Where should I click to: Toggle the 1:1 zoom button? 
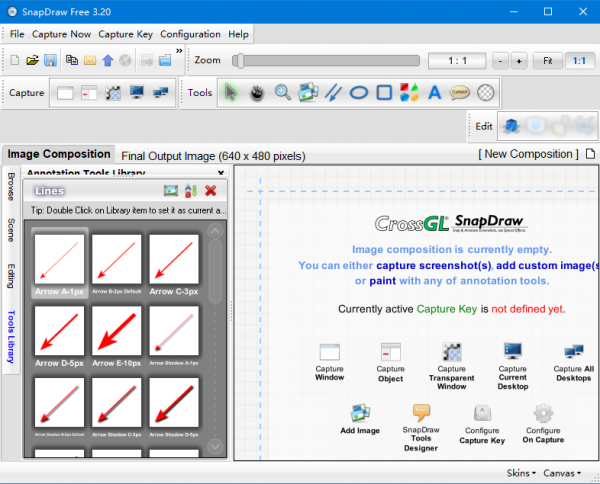tap(579, 61)
